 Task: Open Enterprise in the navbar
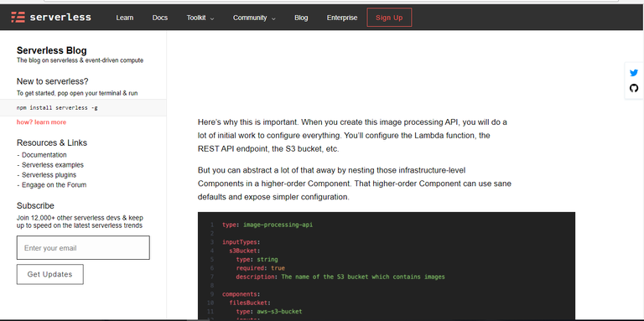pyautogui.click(x=342, y=18)
